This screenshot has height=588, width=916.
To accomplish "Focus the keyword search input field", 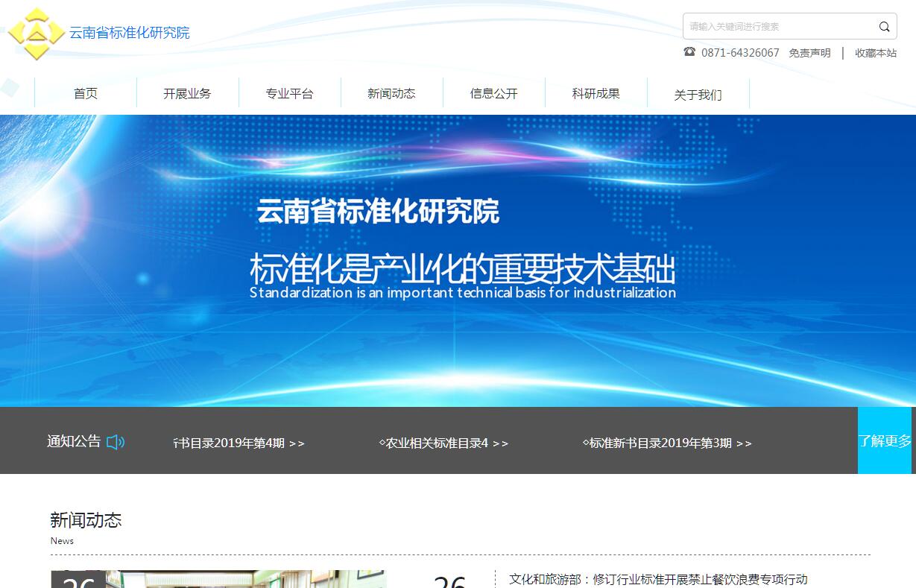I will 779,27.
